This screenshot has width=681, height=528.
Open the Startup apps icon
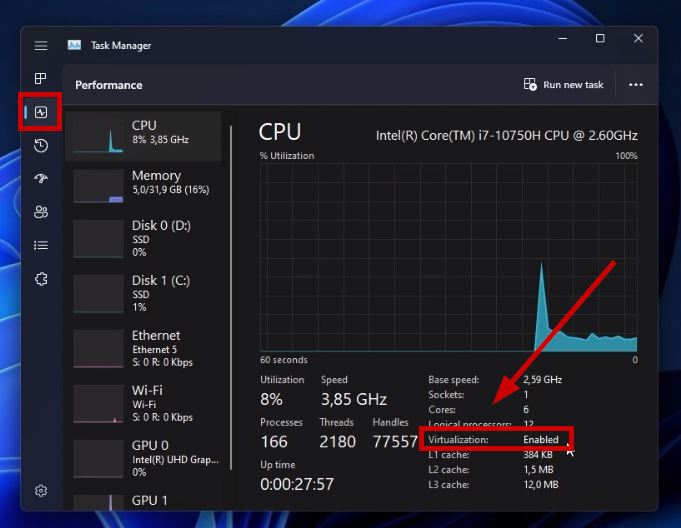[41, 178]
